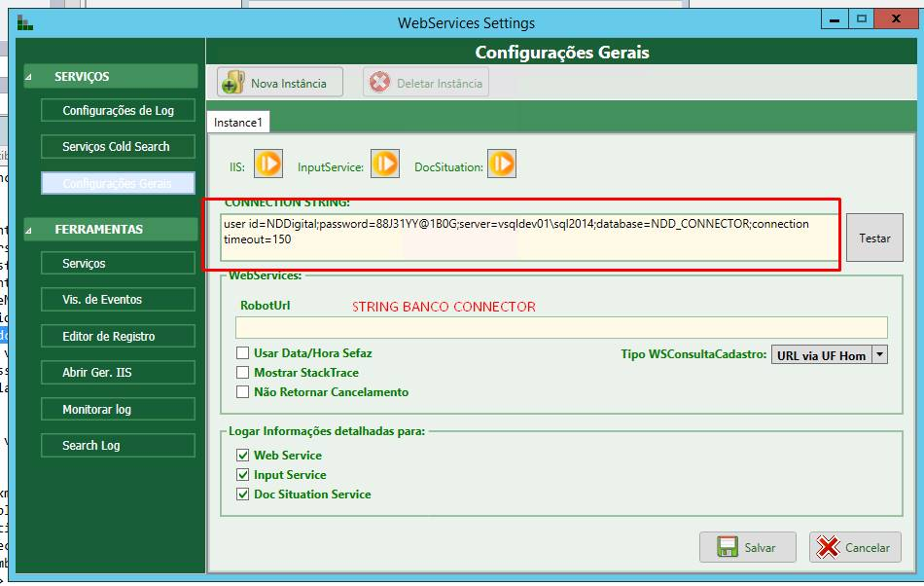Click Nova Instância add icon button
This screenshot has height=586, width=924.
pos(279,83)
